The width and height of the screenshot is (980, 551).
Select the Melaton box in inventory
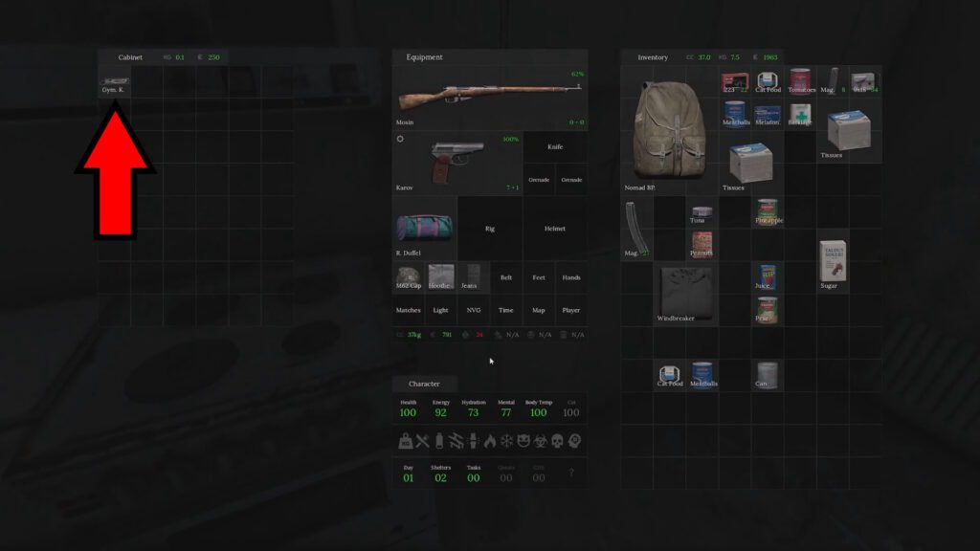coord(767,115)
